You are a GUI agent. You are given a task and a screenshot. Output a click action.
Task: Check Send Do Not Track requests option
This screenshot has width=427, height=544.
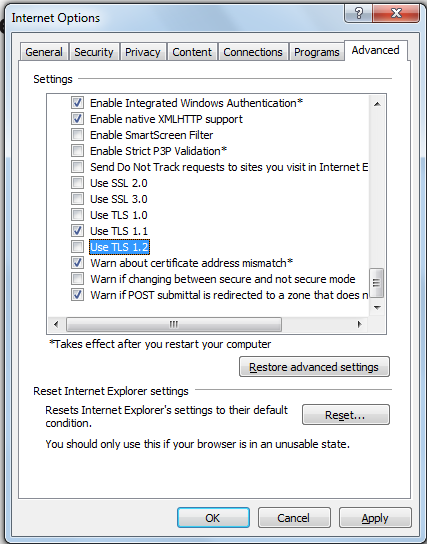(x=77, y=167)
